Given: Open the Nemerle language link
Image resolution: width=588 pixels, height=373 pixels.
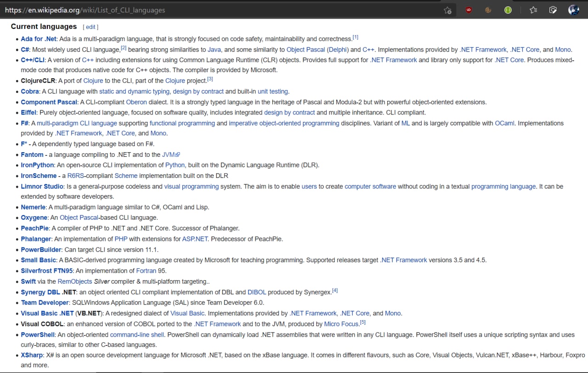Looking at the screenshot, I should click(x=33, y=207).
